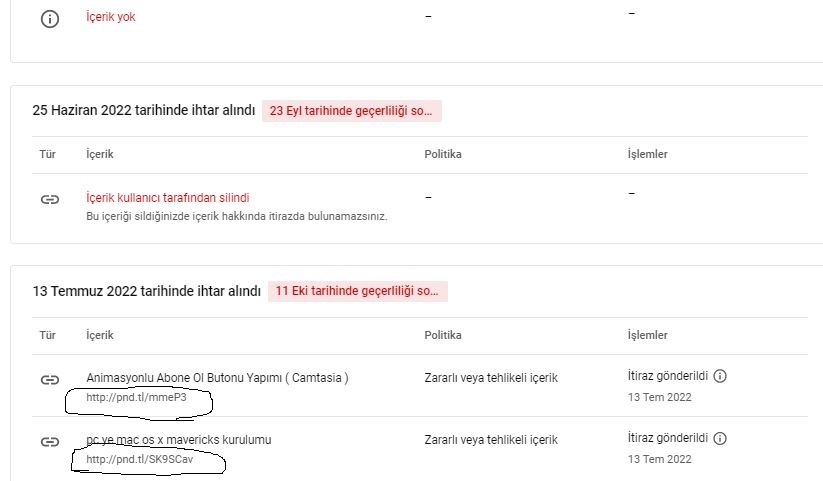Click the second İtiraz gönderildi status text

(x=668, y=438)
